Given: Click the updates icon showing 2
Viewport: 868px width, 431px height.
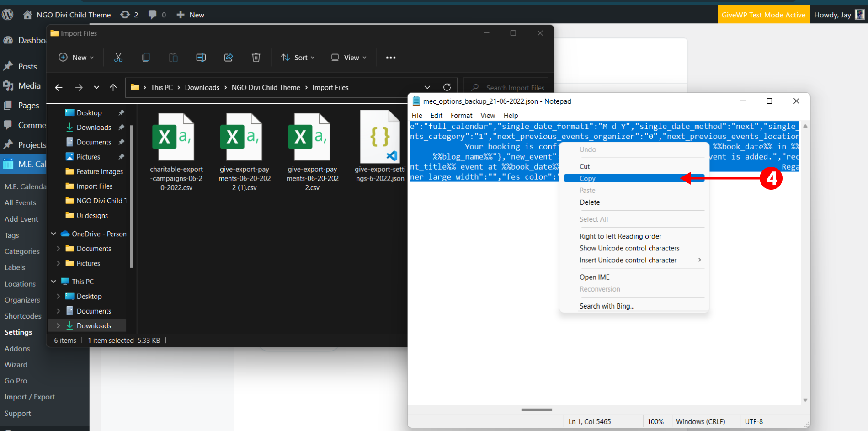Looking at the screenshot, I should (129, 15).
